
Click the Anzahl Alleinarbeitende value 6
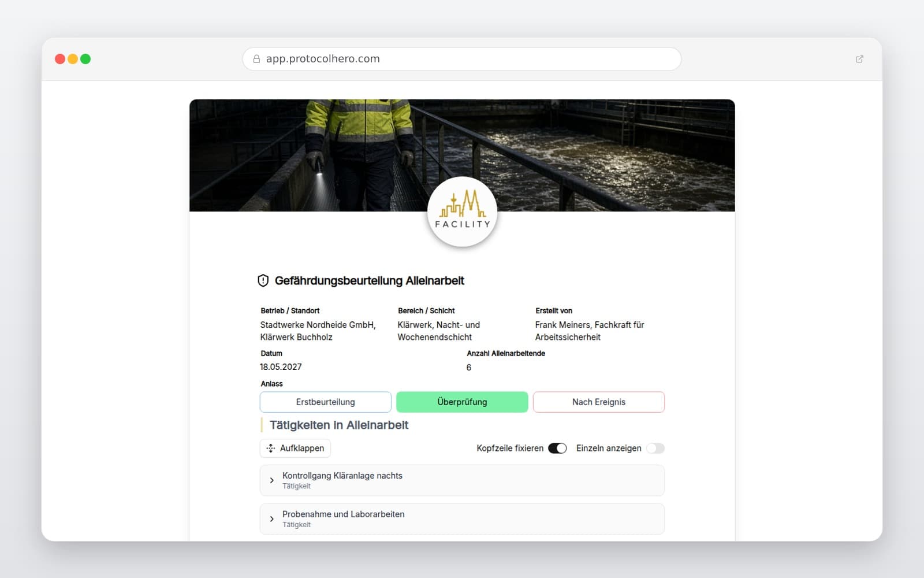pyautogui.click(x=469, y=368)
